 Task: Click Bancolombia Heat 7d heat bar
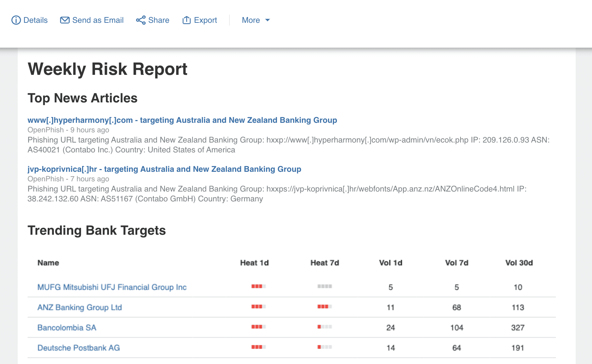(325, 327)
